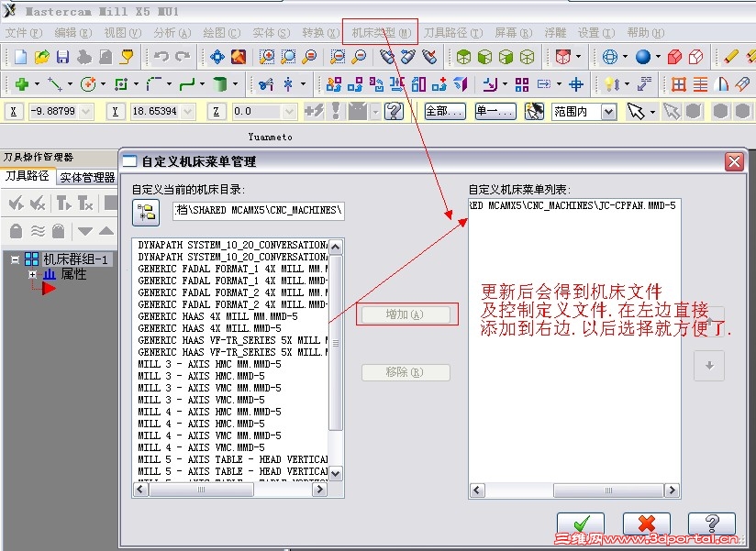Select MILL 4 - AXIS HMC.MMD-5 entry
The image size is (756, 551).
pyautogui.click(x=202, y=424)
